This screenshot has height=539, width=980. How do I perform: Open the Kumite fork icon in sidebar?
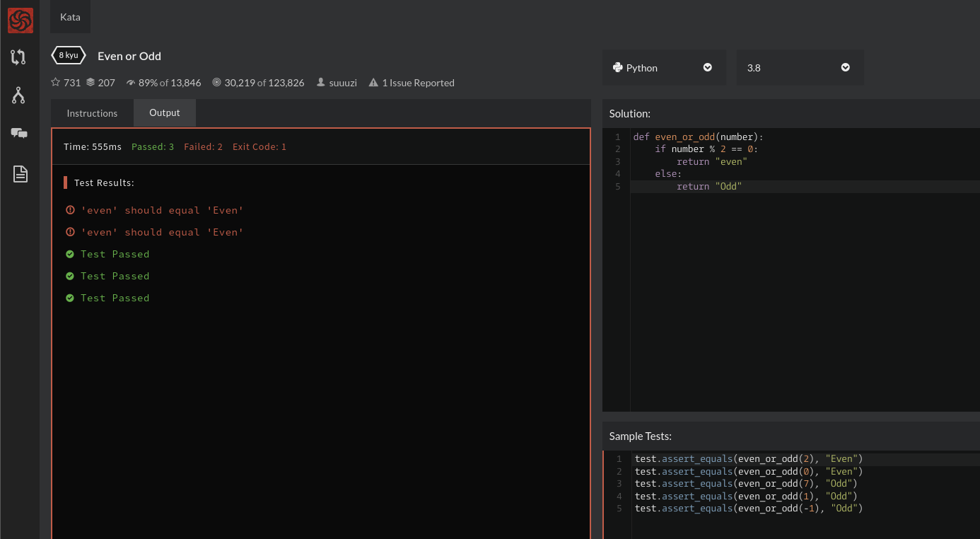coord(18,95)
